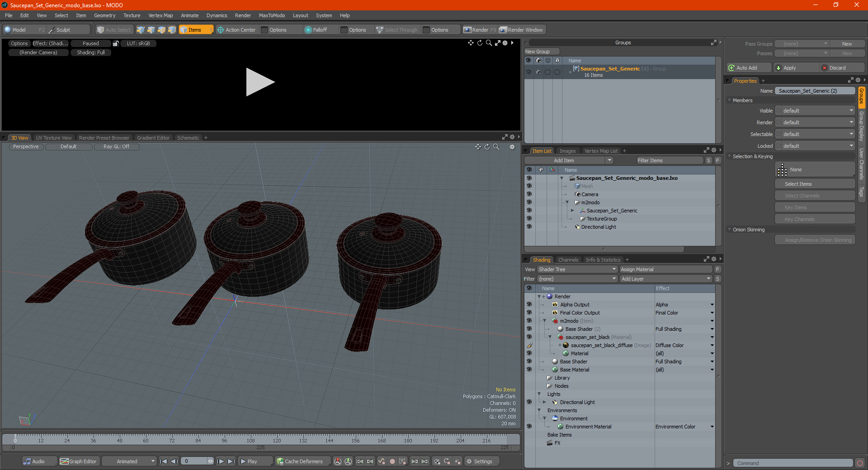Click the large preview play arrow
The image size is (868, 470).
click(260, 82)
